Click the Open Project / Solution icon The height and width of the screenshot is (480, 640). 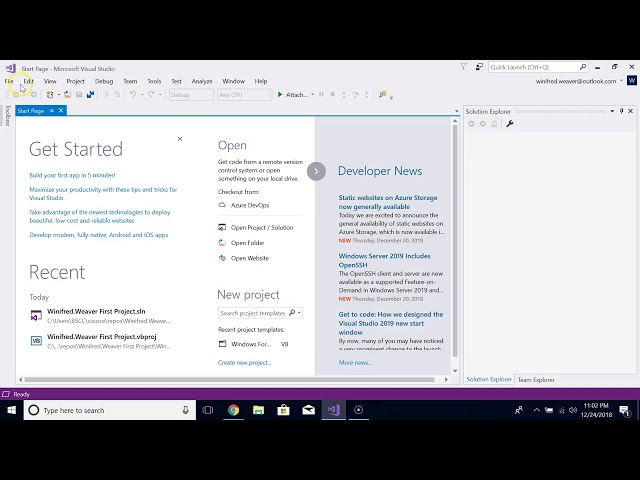[222, 227]
